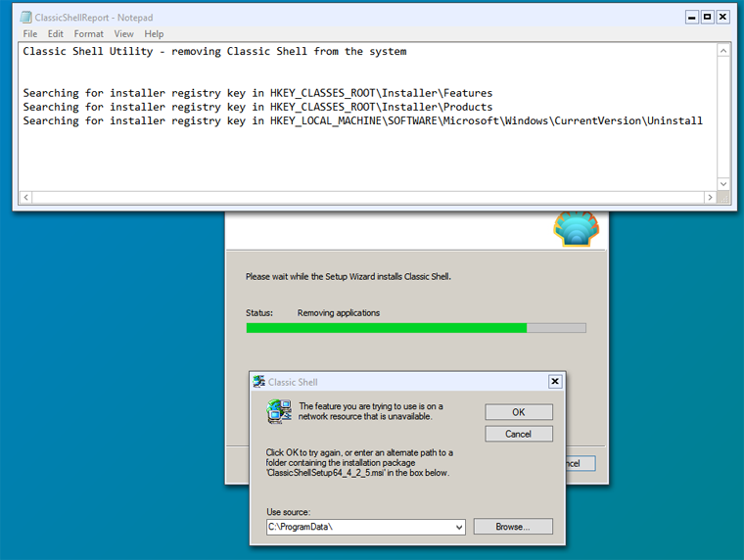
Task: Maximize the Notepad window
Action: click(707, 18)
